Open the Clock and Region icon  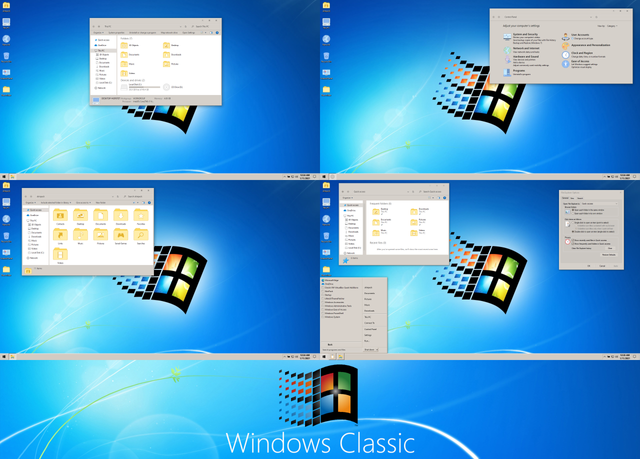click(x=566, y=55)
